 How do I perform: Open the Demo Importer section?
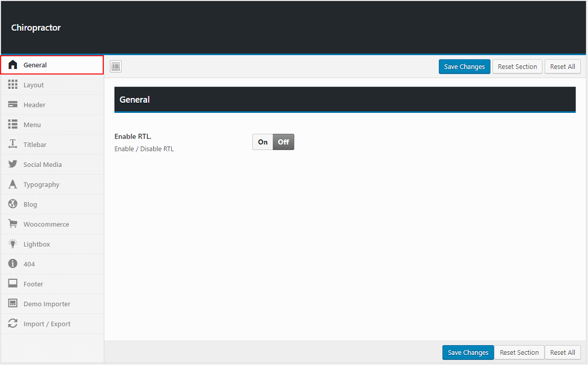(x=47, y=304)
